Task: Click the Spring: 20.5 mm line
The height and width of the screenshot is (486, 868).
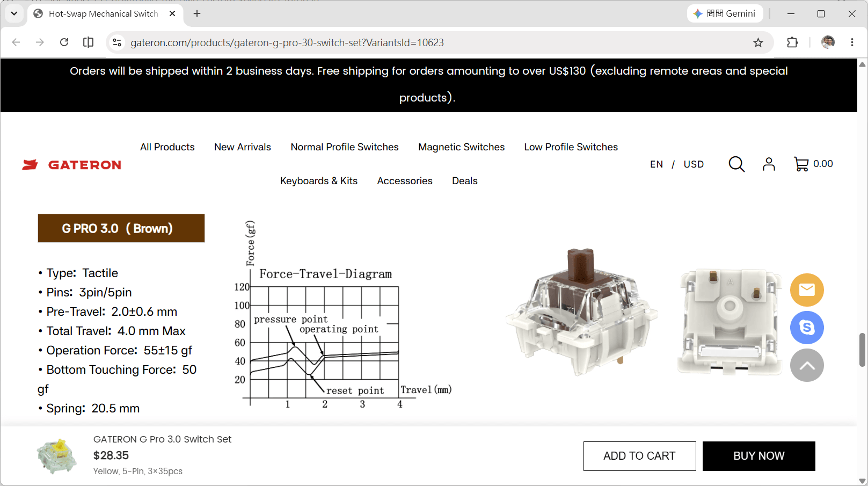Action: pos(89,408)
